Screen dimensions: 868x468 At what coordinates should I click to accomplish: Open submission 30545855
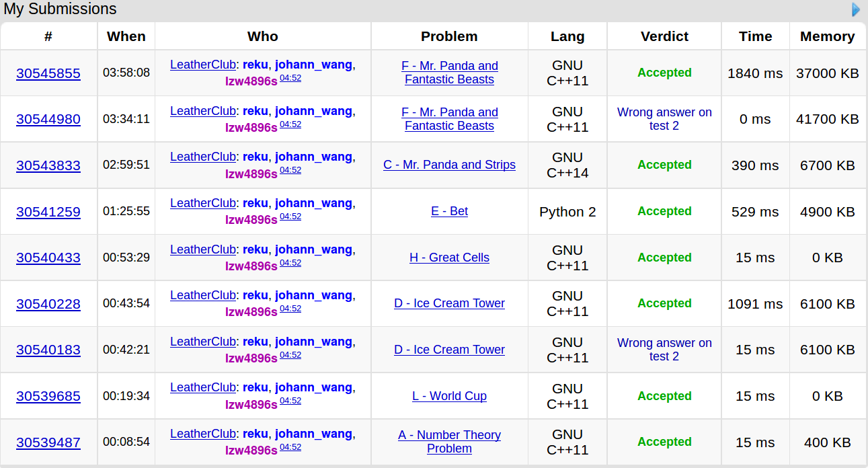click(48, 73)
